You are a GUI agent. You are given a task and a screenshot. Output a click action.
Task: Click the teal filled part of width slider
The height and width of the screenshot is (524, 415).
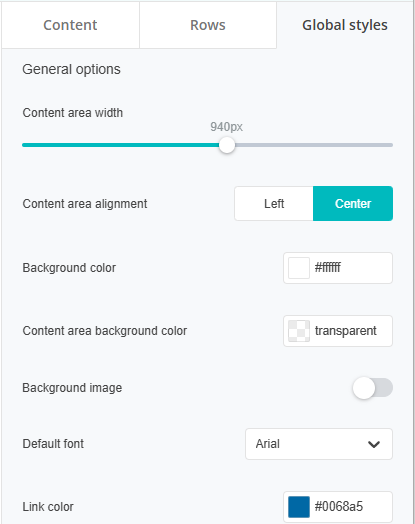121,145
